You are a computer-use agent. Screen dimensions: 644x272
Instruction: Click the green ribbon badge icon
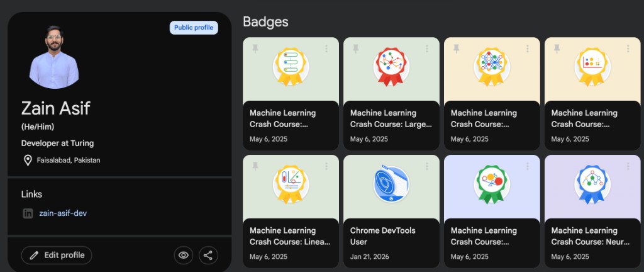[492, 184]
